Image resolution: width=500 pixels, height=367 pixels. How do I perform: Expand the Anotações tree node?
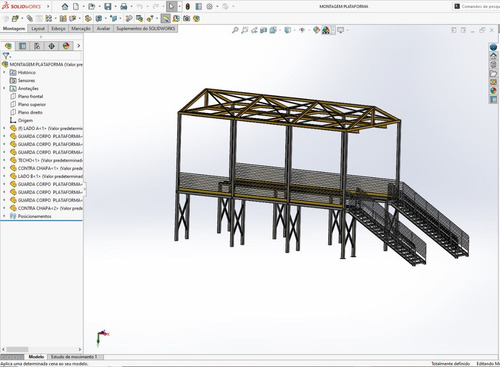click(x=4, y=88)
